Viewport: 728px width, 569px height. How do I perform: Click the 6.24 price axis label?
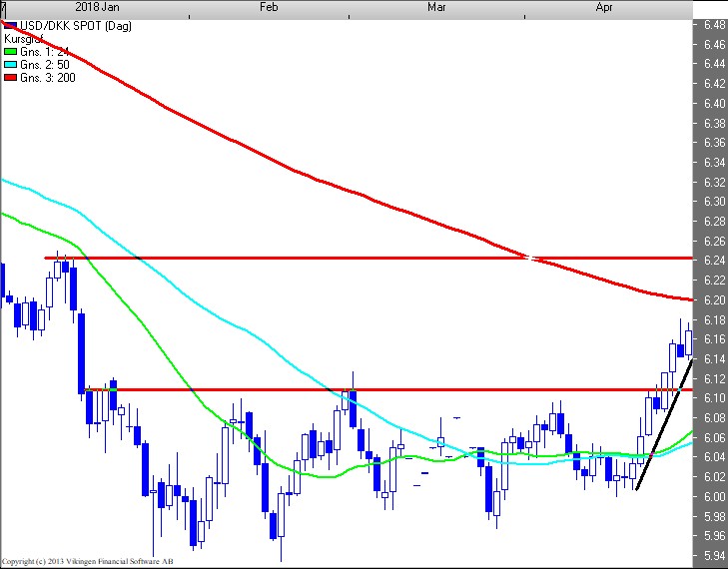pyautogui.click(x=713, y=261)
